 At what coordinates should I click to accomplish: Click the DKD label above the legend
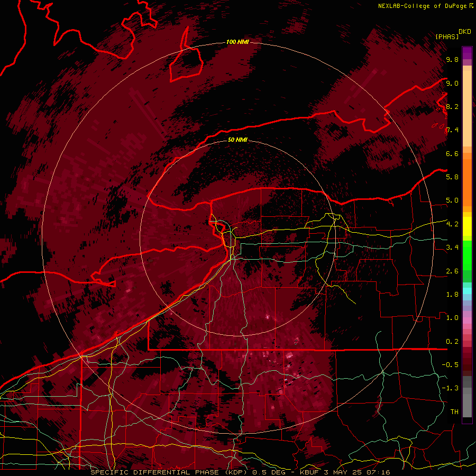(x=465, y=32)
